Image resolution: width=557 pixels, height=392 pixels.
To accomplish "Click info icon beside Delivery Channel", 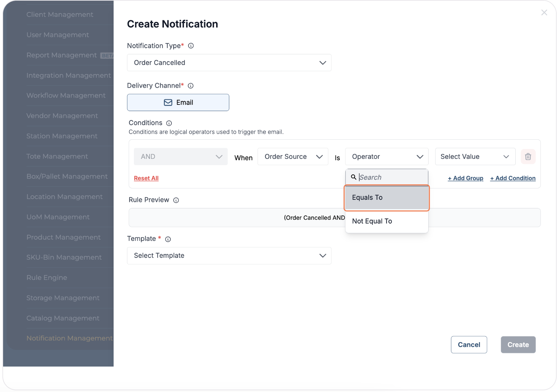I will [191, 86].
